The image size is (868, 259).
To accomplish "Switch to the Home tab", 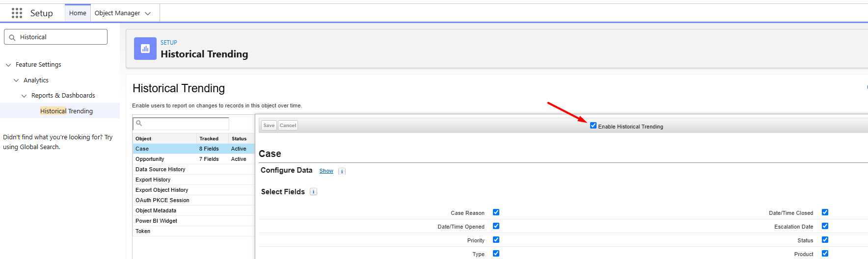I will (78, 13).
